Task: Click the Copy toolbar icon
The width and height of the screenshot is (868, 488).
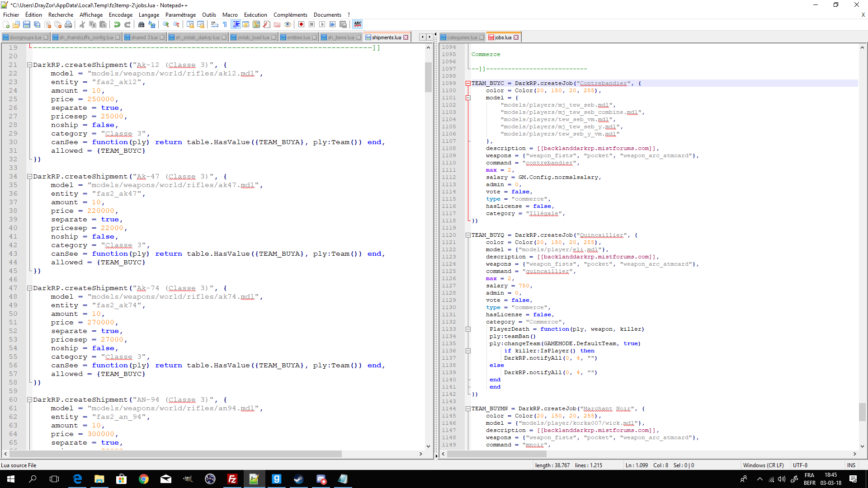Action: tap(93, 24)
